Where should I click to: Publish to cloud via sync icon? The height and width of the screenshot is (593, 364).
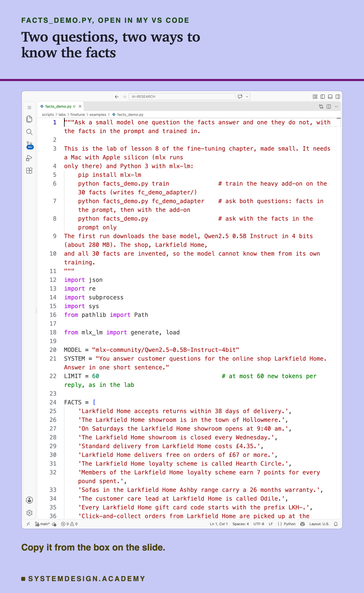pos(54,524)
